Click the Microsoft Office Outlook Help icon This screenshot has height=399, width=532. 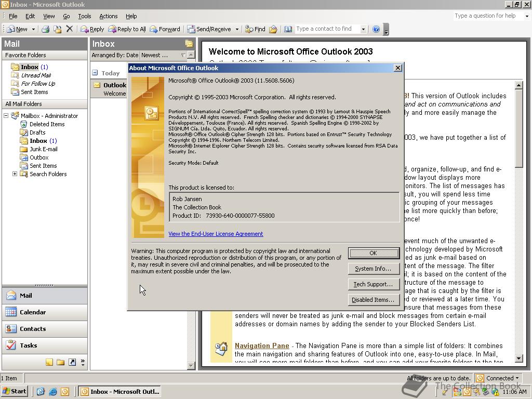[x=376, y=29]
